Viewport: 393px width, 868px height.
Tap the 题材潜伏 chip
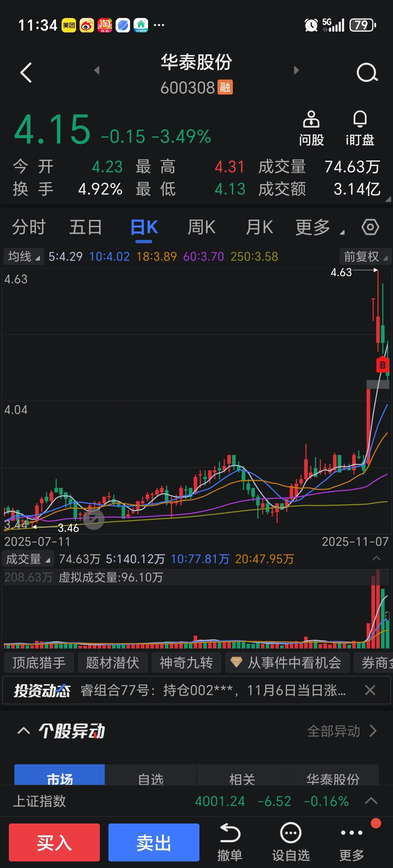[x=113, y=662]
